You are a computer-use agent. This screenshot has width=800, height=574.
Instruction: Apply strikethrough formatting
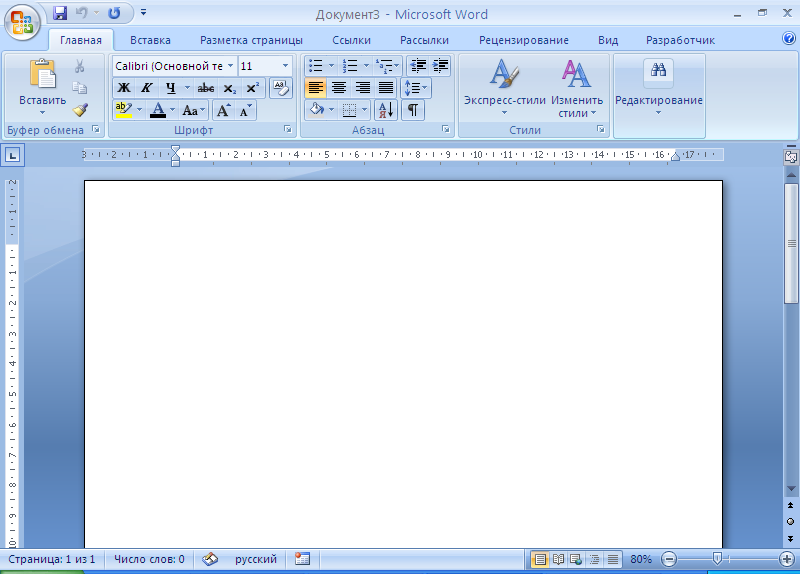[206, 88]
